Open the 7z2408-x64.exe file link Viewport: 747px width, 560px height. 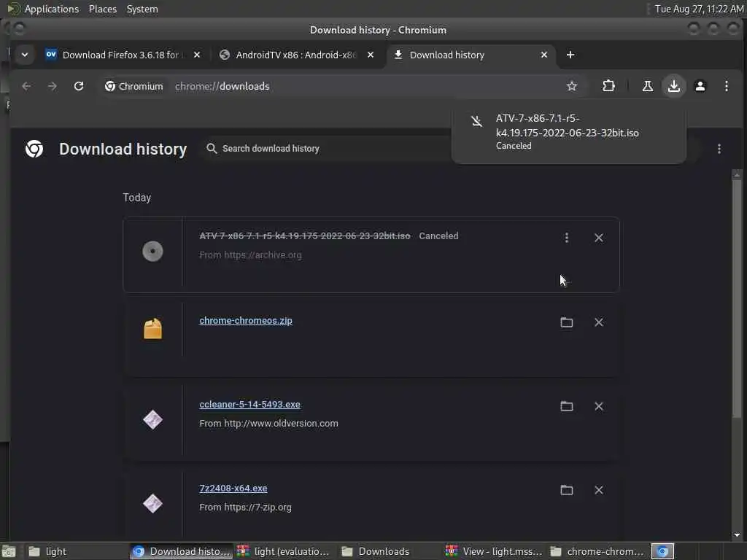(x=233, y=488)
